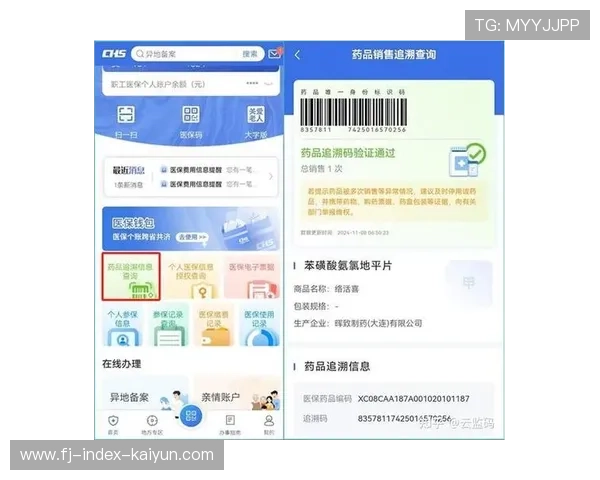Open 亲情账户 online service card

[237, 394]
